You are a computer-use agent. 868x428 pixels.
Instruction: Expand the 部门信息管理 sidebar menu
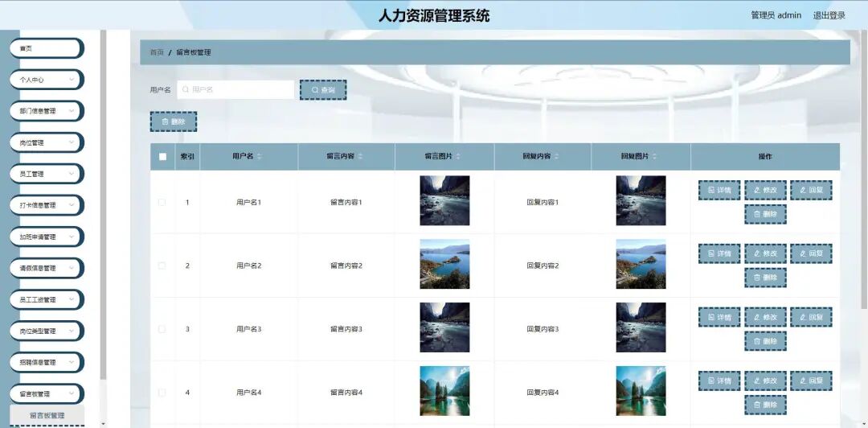click(x=47, y=111)
